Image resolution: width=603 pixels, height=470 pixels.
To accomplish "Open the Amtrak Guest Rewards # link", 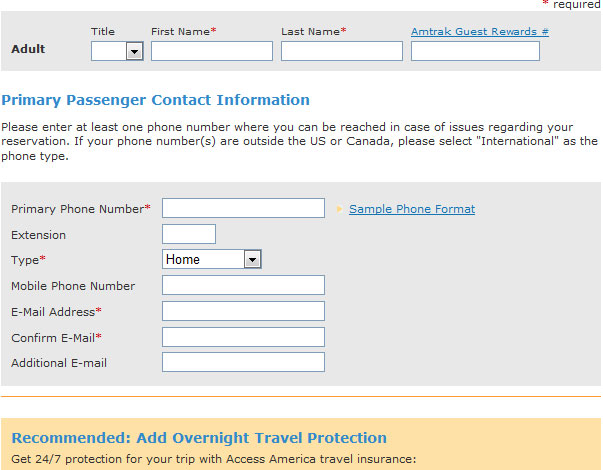I will point(479,32).
